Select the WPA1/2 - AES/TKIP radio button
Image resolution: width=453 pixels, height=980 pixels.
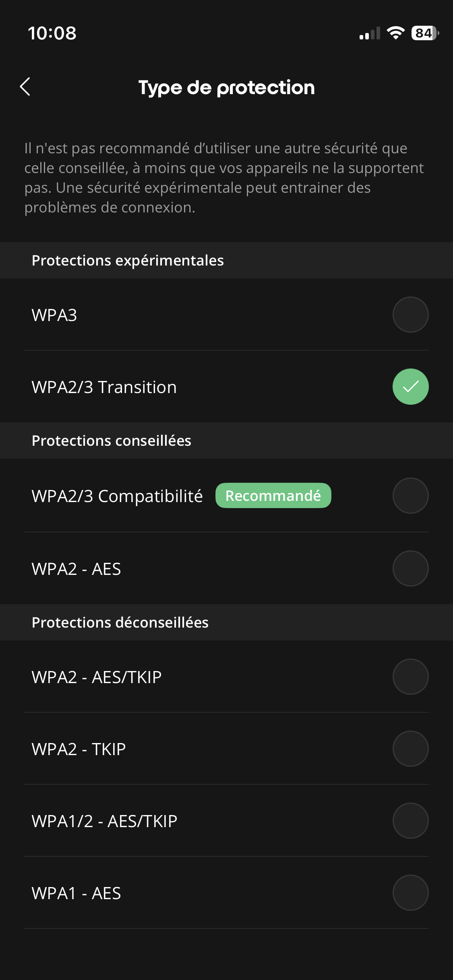[x=410, y=821]
